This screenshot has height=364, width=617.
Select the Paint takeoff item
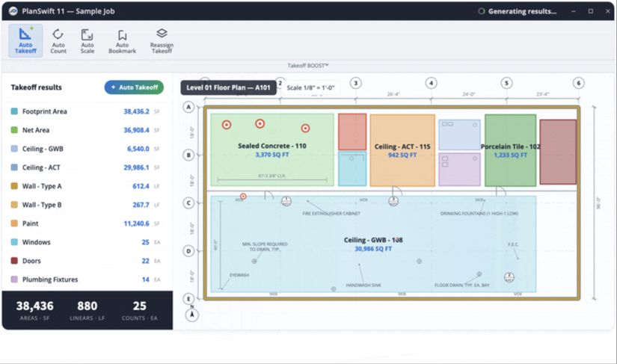click(86, 223)
